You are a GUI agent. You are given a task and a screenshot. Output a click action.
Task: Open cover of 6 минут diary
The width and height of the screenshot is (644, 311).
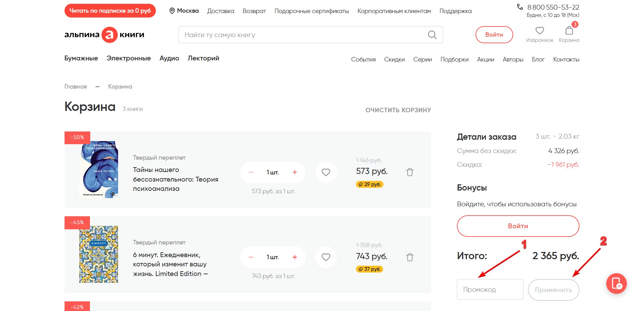[x=99, y=254]
